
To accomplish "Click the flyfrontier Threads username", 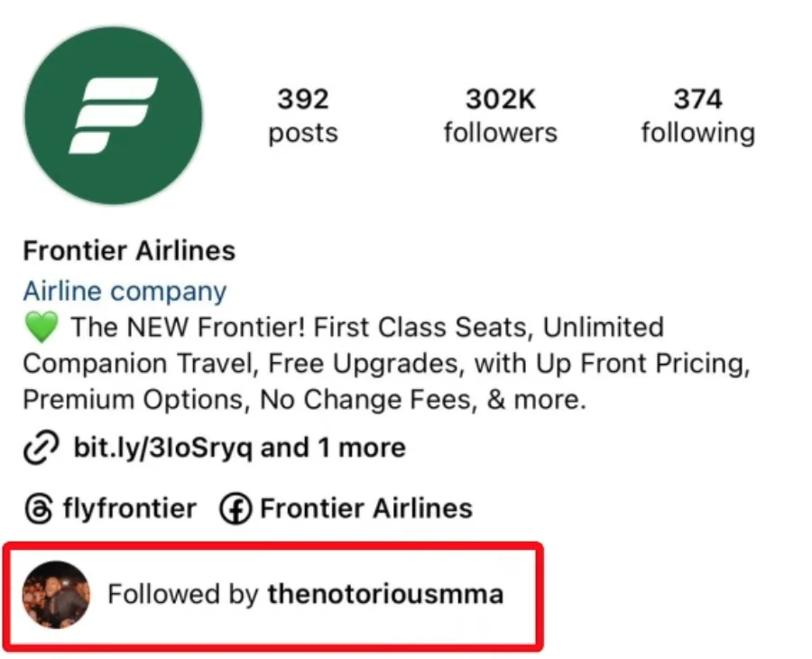I will (129, 508).
